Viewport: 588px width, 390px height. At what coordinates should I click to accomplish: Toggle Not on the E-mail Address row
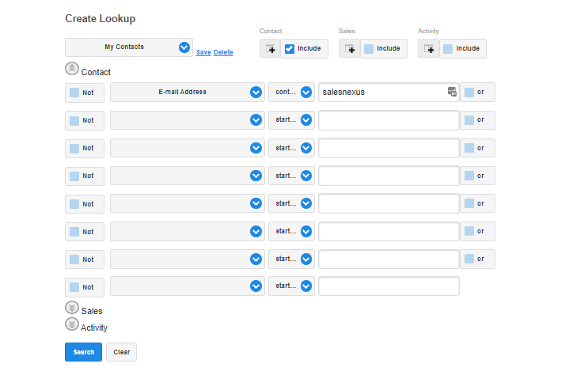click(x=74, y=93)
